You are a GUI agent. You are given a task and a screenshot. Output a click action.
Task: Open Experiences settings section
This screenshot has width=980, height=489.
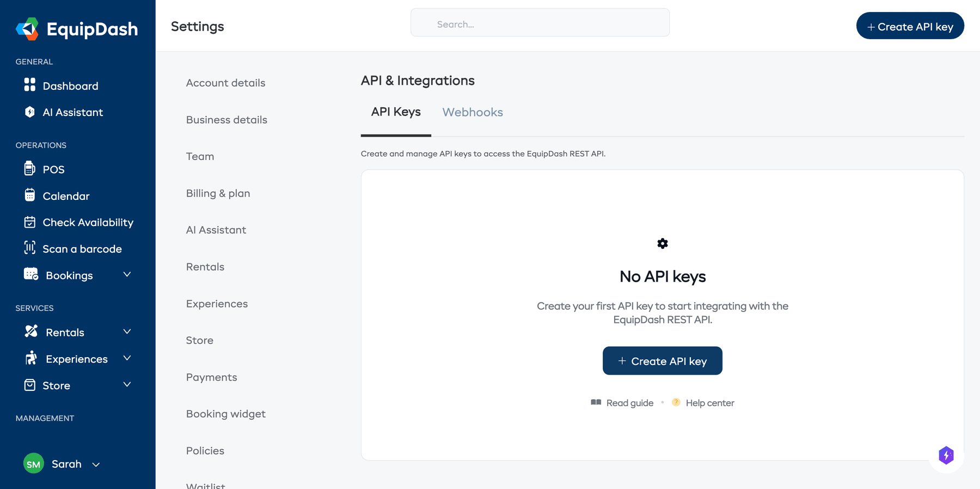coord(217,304)
